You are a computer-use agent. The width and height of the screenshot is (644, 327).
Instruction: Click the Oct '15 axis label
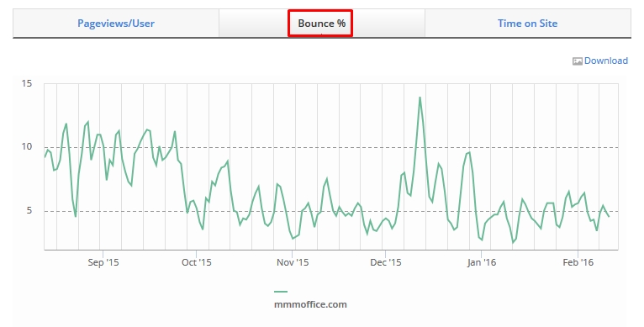click(197, 262)
